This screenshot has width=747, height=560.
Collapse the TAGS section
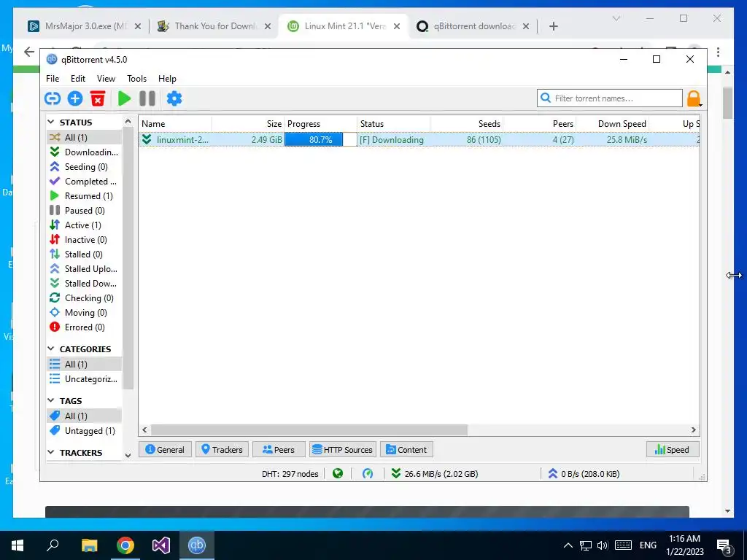(51, 401)
